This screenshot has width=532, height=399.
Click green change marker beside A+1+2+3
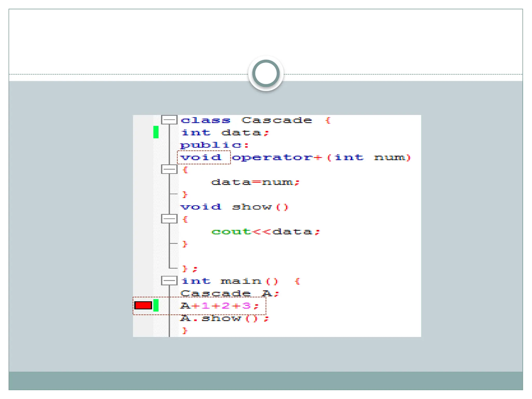click(156, 305)
